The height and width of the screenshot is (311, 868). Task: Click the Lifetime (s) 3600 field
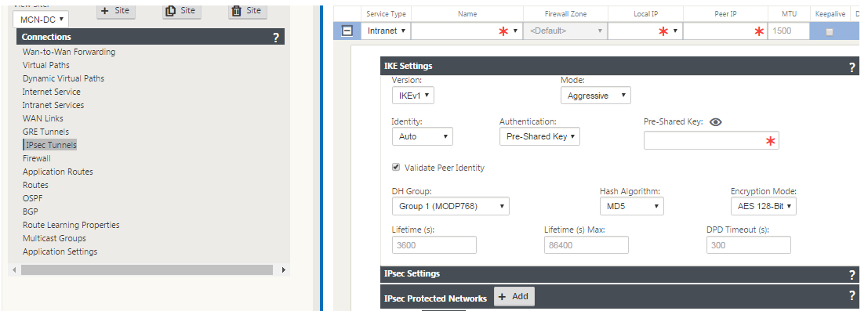tap(434, 245)
